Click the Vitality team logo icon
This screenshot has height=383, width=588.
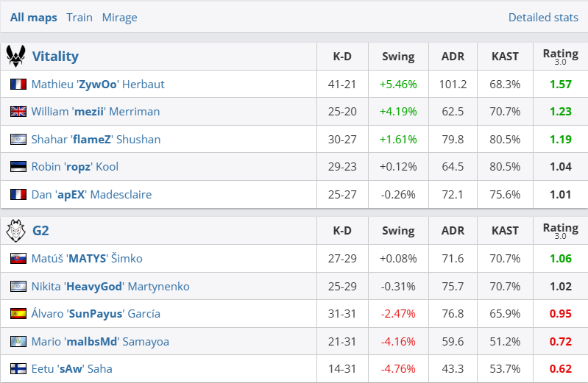point(16,56)
